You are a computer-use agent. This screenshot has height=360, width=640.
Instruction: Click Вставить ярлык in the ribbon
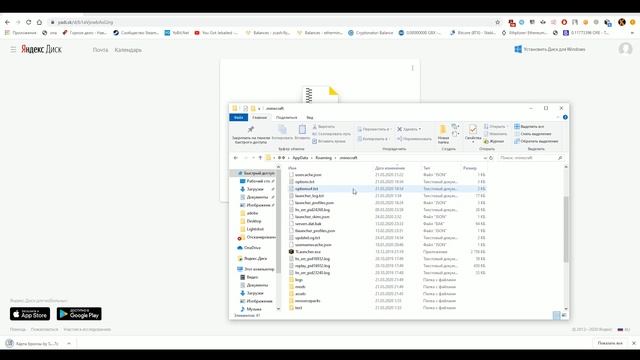329,141
